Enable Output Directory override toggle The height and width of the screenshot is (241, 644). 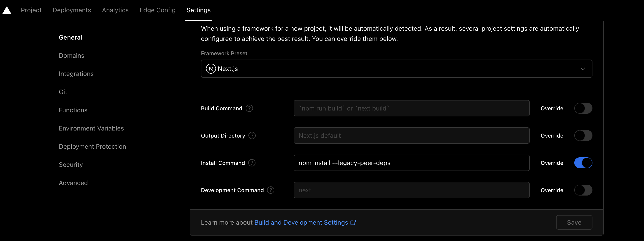(583, 135)
